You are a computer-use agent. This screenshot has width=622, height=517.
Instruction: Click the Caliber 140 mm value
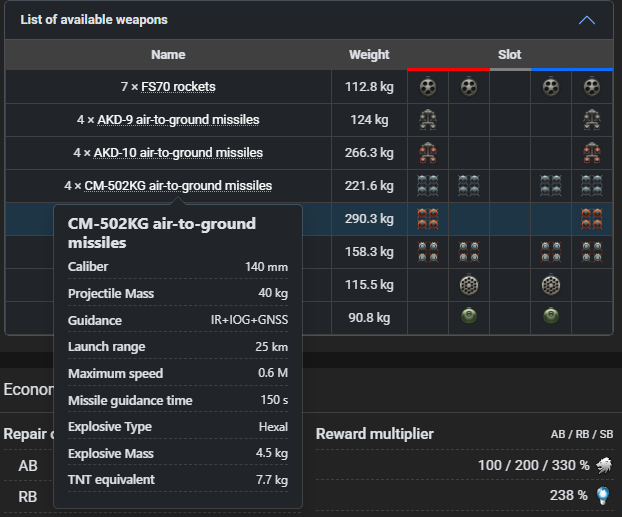[266, 267]
